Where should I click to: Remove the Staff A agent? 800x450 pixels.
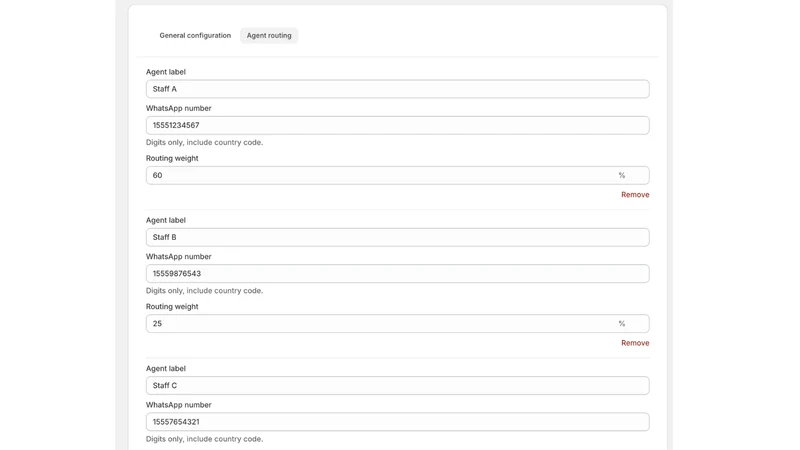(x=635, y=194)
